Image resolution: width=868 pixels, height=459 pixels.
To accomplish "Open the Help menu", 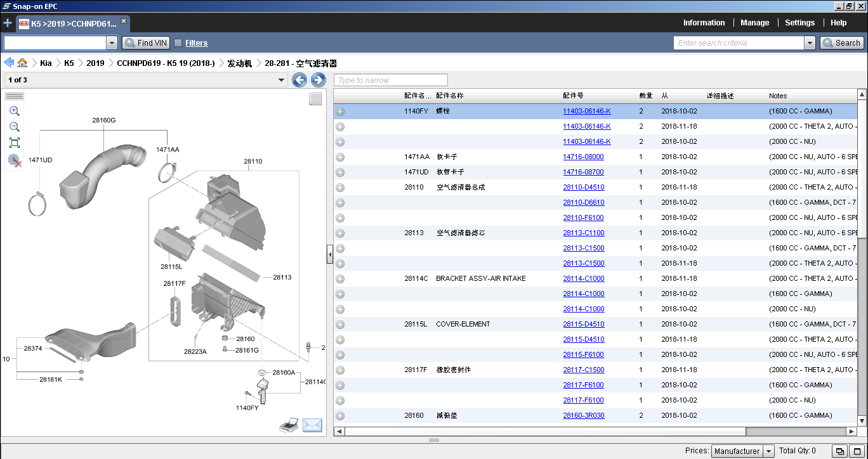I will tap(839, 23).
